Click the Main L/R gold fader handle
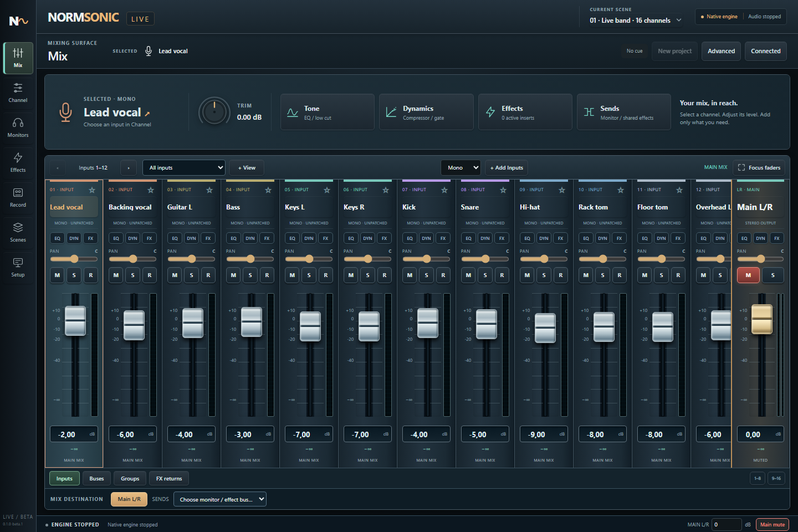 click(761, 320)
